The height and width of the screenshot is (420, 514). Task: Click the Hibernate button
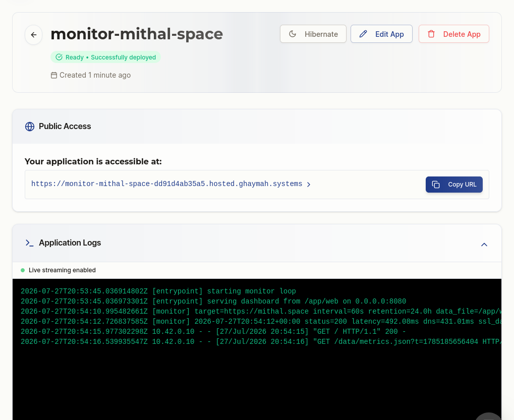click(313, 34)
